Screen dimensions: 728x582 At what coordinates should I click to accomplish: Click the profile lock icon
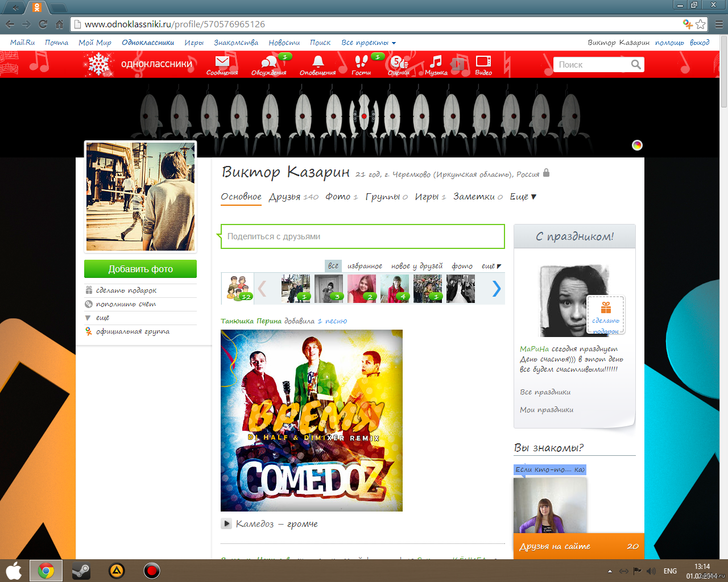coord(546,173)
